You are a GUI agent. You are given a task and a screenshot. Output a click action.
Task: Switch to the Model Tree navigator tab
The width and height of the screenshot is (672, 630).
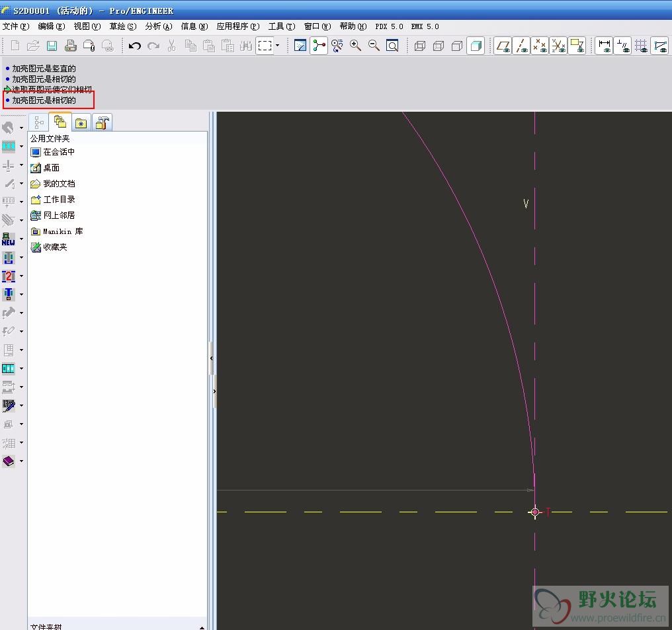(x=38, y=123)
